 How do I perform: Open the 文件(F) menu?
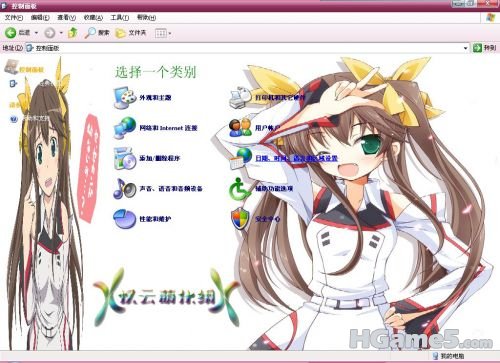pyautogui.click(x=14, y=17)
